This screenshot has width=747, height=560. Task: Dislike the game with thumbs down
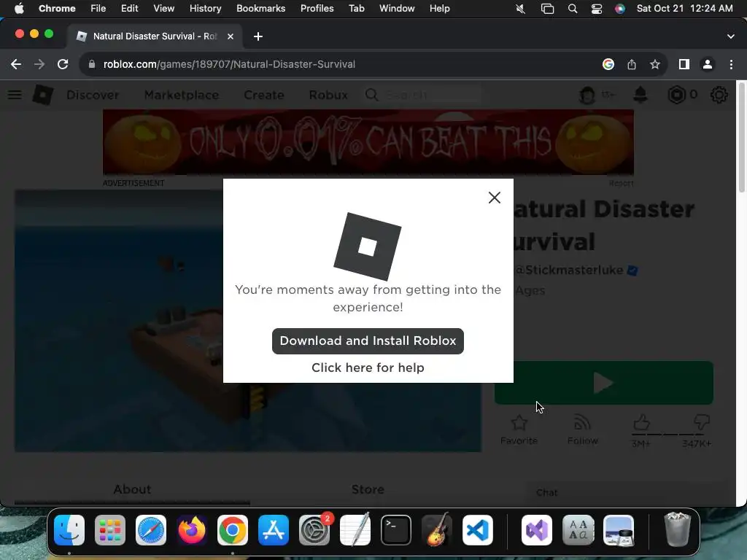pyautogui.click(x=701, y=422)
